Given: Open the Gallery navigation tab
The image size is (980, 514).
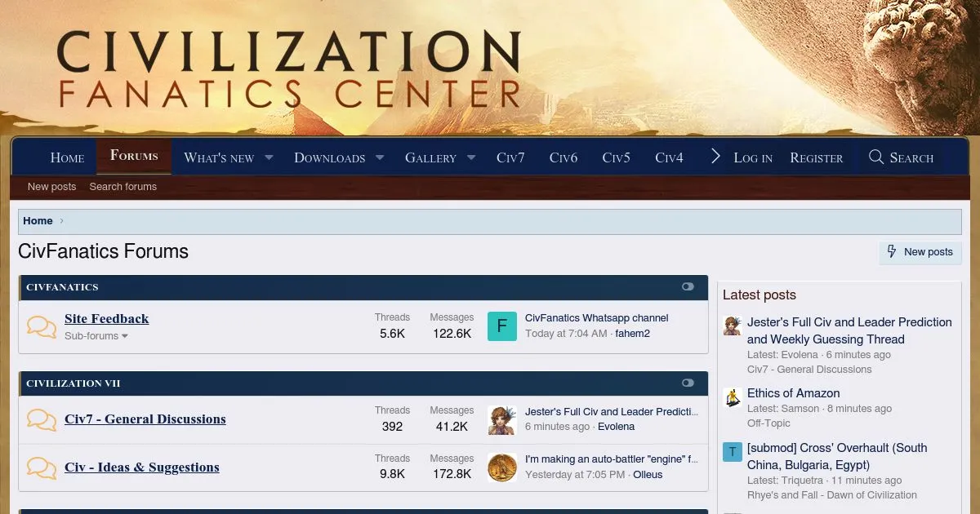Looking at the screenshot, I should pos(430,157).
